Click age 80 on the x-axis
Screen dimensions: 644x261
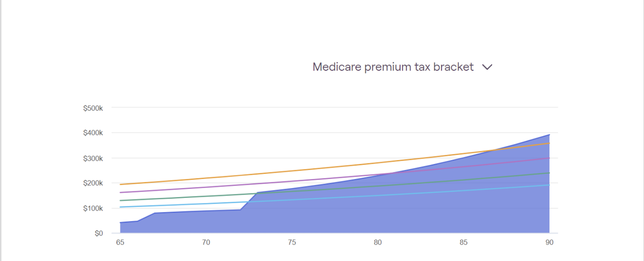pyautogui.click(x=377, y=243)
